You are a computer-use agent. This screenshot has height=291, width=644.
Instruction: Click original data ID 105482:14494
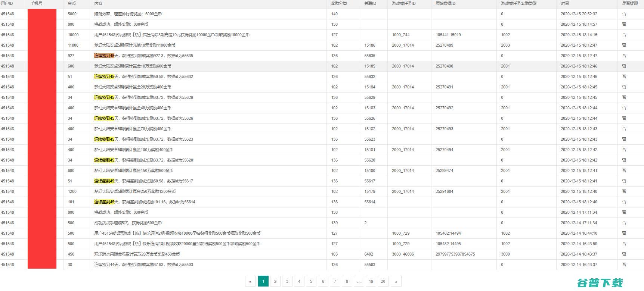click(448, 233)
